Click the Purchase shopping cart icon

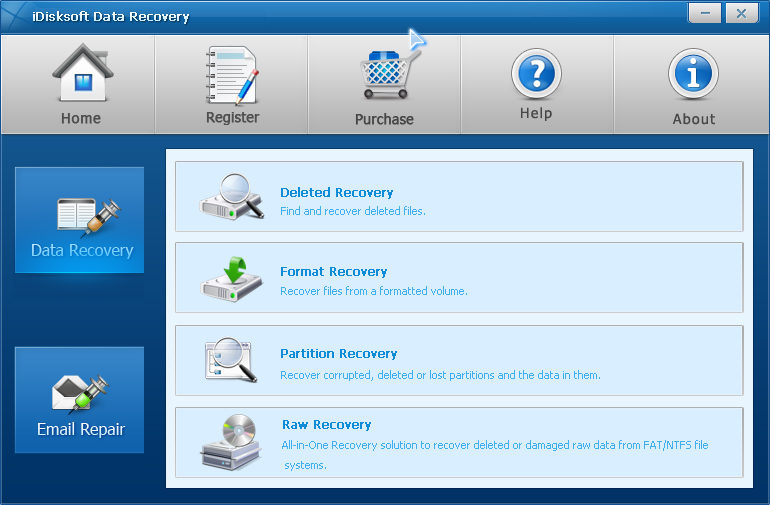coord(390,74)
